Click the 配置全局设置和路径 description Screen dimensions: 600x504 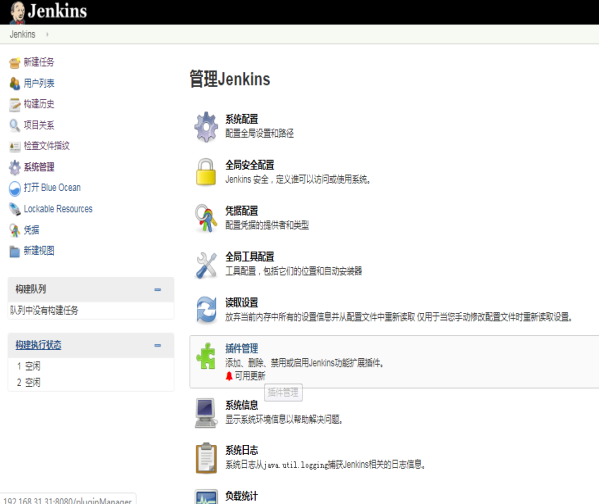tap(259, 133)
